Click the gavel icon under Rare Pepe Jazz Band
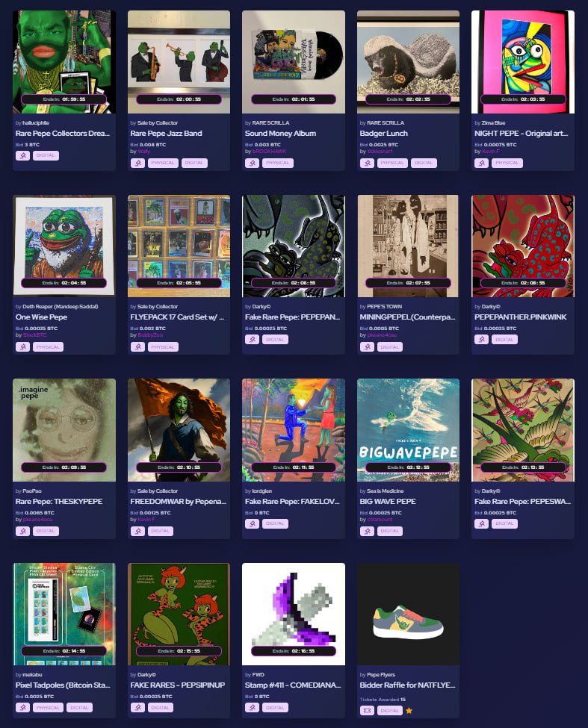The image size is (588, 728). click(137, 163)
